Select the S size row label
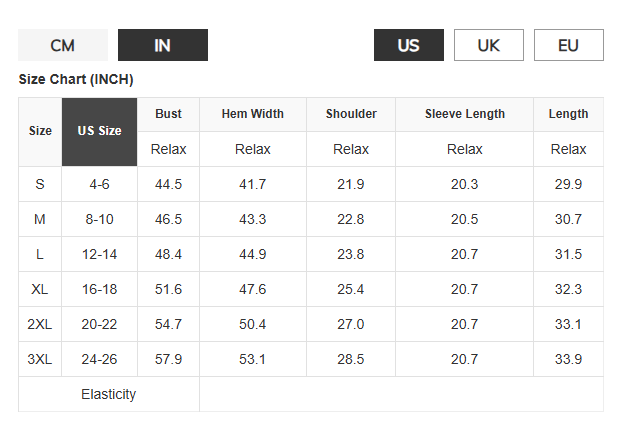 tap(40, 184)
